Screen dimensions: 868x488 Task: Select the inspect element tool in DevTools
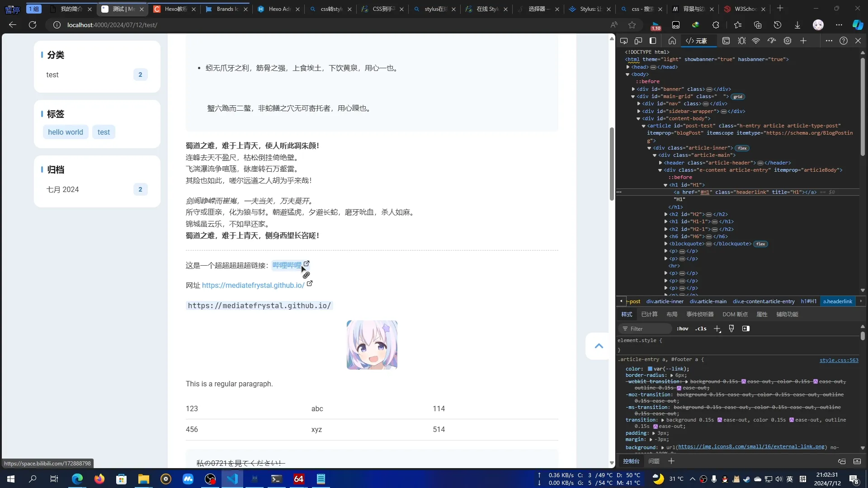(x=624, y=41)
